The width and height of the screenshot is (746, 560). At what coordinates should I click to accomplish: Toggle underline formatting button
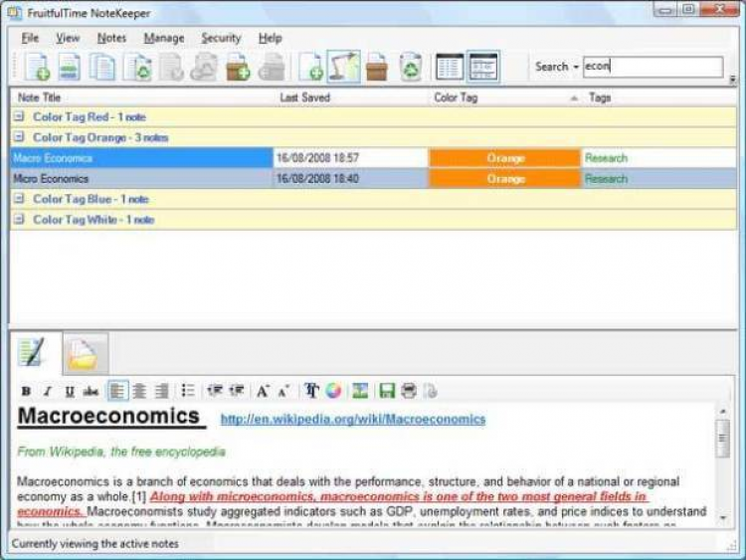click(x=70, y=391)
